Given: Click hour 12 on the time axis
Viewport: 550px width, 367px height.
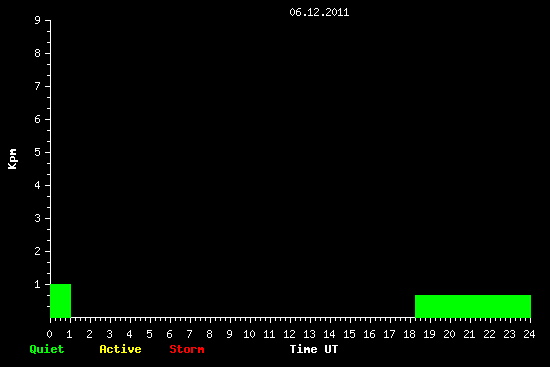Looking at the screenshot, I should click(289, 334).
